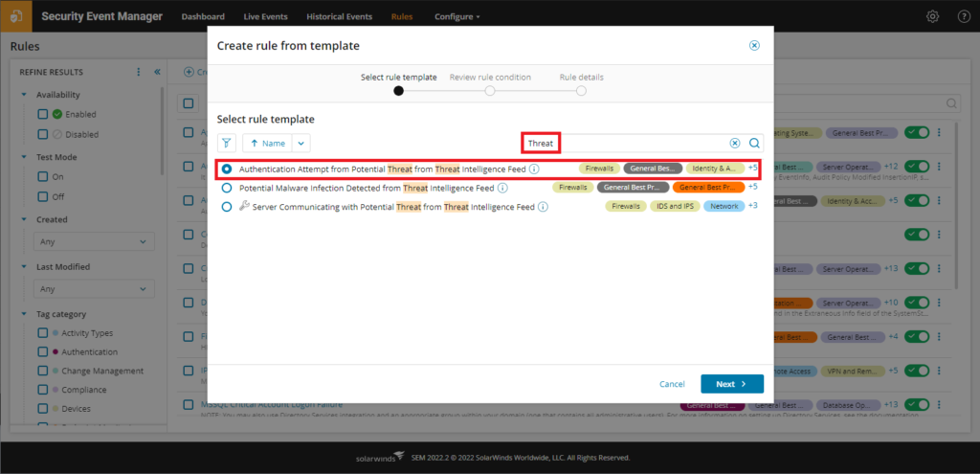This screenshot has height=474, width=980.
Task: Select Server Communicating template radio button
Action: (x=227, y=207)
